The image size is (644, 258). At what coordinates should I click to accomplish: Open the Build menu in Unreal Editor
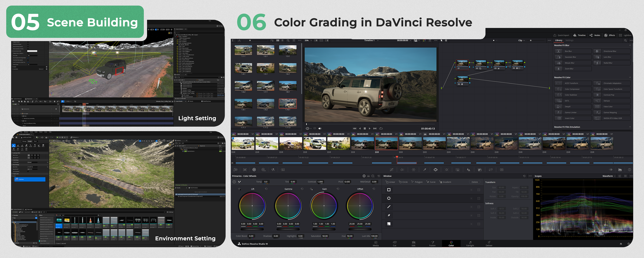click(36, 132)
